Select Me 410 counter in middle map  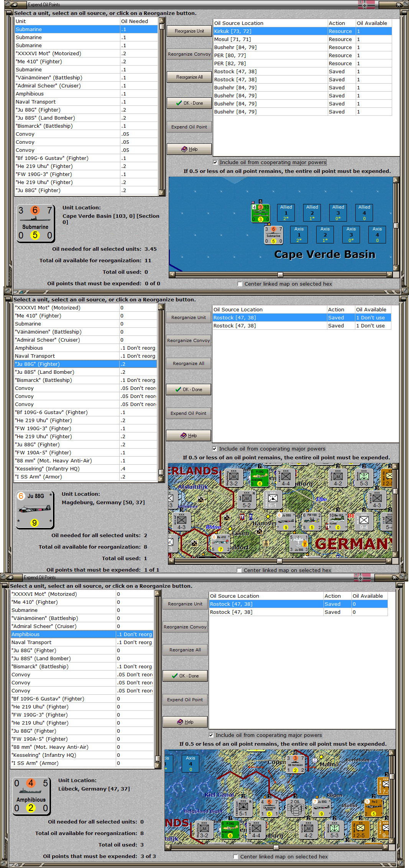click(x=220, y=543)
